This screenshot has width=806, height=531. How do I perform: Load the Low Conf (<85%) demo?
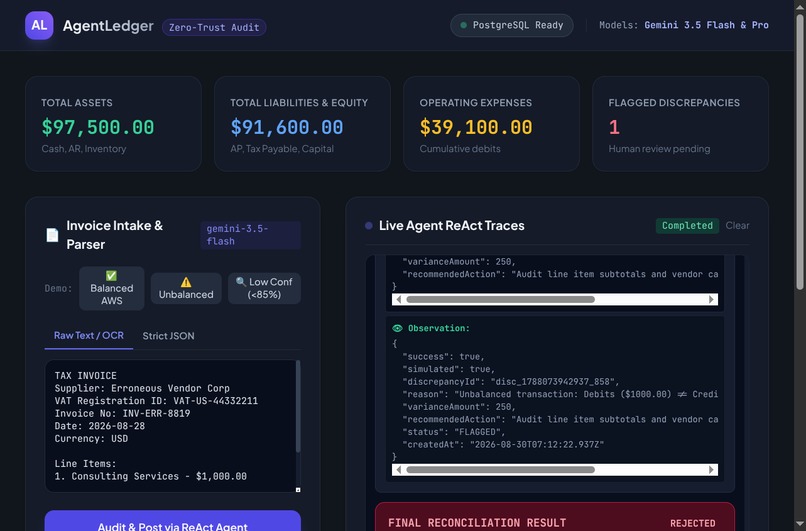pos(264,288)
